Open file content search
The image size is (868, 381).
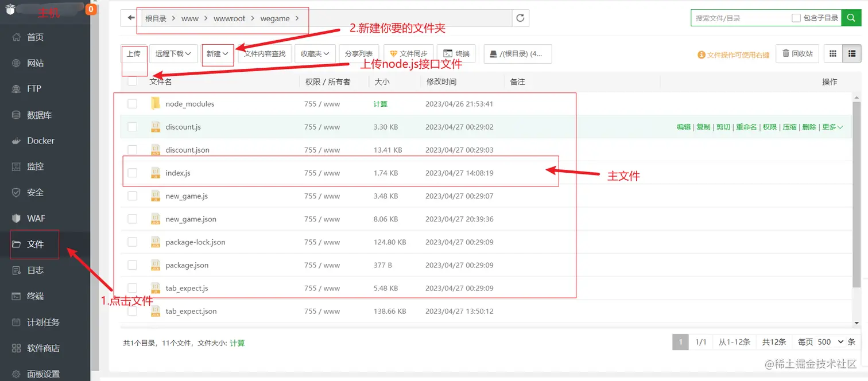265,54
